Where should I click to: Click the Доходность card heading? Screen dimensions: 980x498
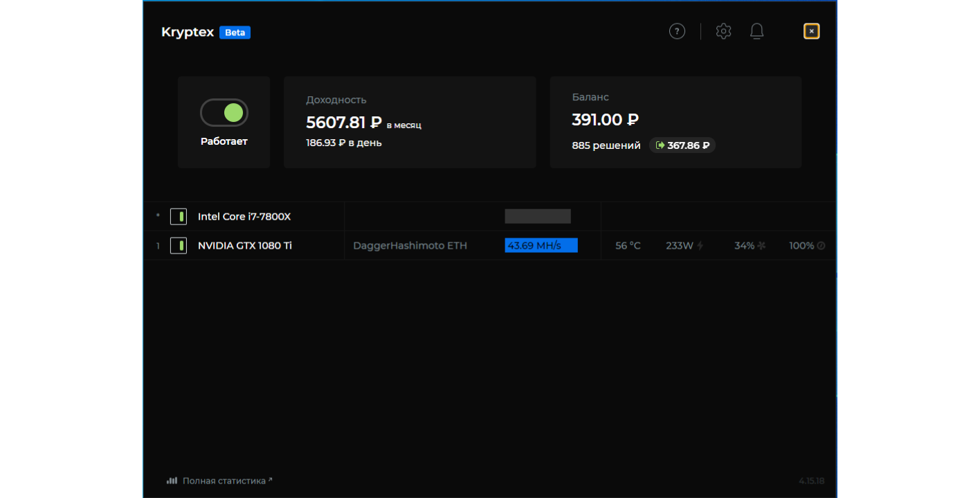point(336,100)
